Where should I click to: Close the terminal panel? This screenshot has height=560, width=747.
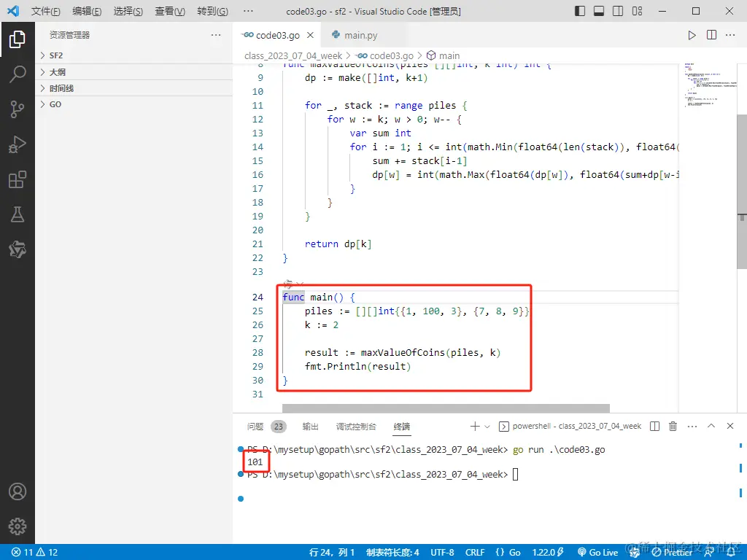pyautogui.click(x=729, y=426)
